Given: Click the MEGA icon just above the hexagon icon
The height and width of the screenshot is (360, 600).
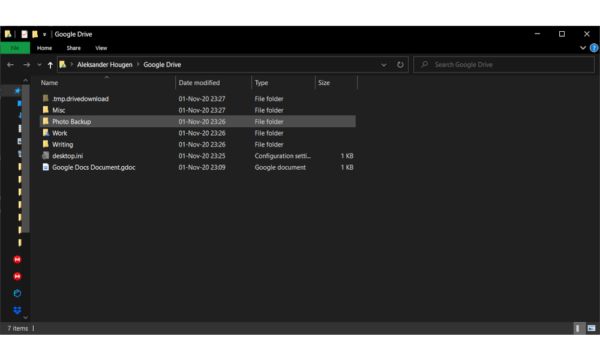Looking at the screenshot, I should tap(17, 276).
